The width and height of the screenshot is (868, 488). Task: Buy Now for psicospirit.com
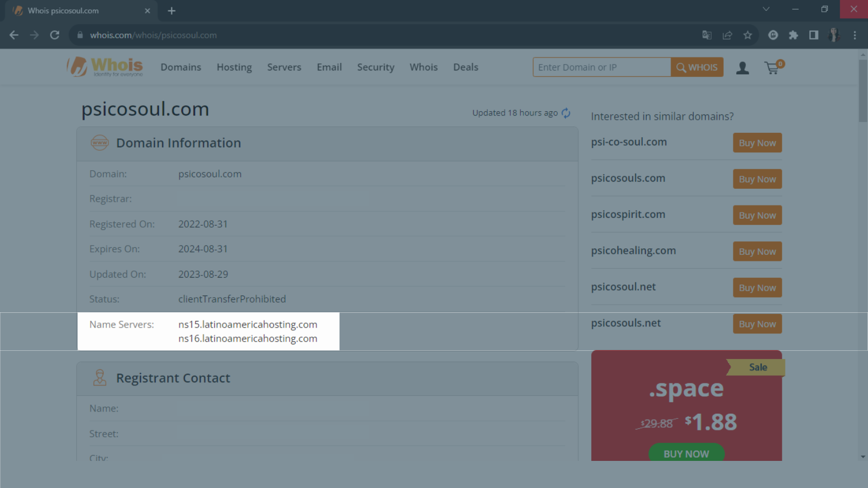[757, 215]
